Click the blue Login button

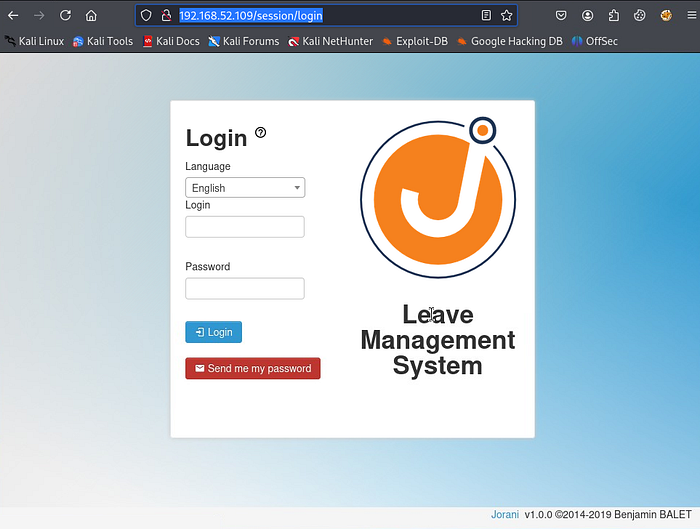point(213,332)
